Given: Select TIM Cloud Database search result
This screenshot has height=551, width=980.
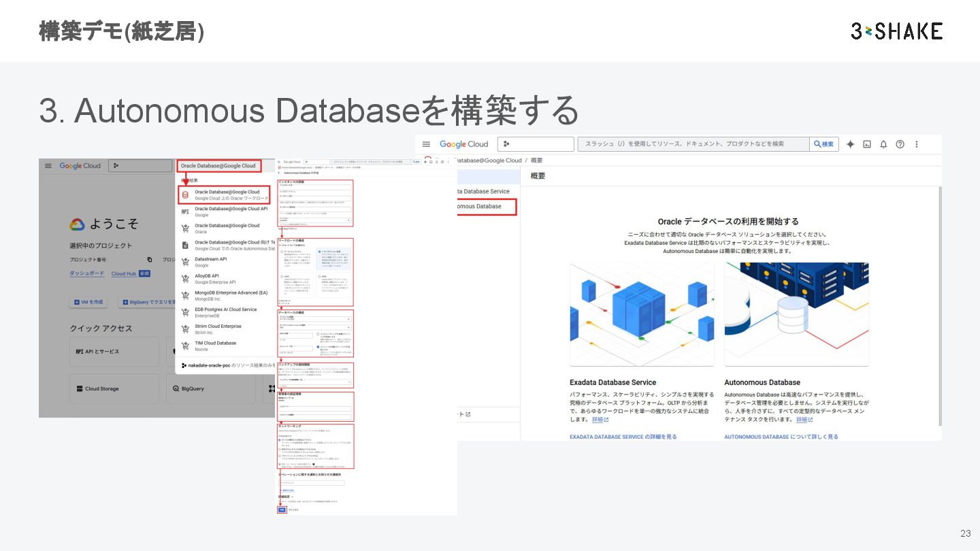Looking at the screenshot, I should [x=227, y=346].
